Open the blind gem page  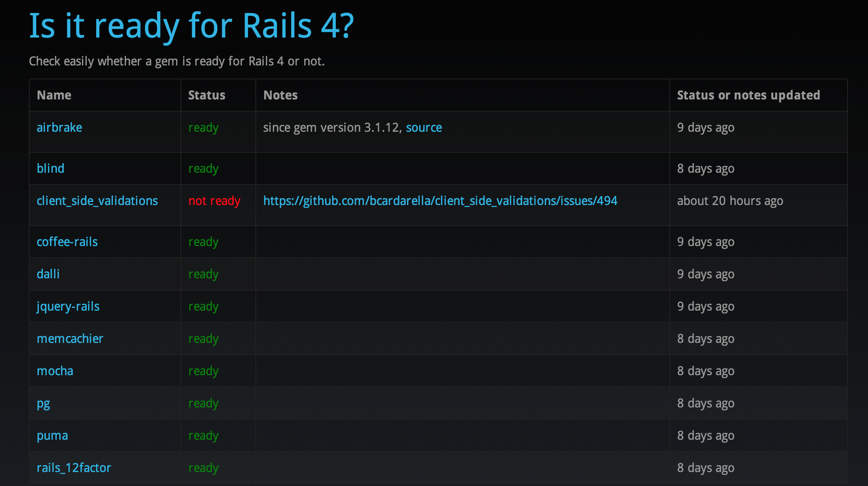(x=50, y=168)
